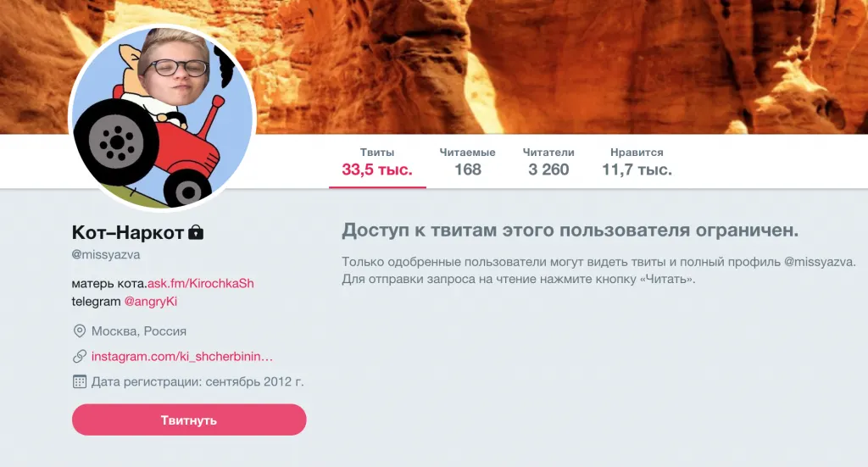Click the padlock icon beside Кот–Наркот
The width and height of the screenshot is (868, 467).
(196, 232)
